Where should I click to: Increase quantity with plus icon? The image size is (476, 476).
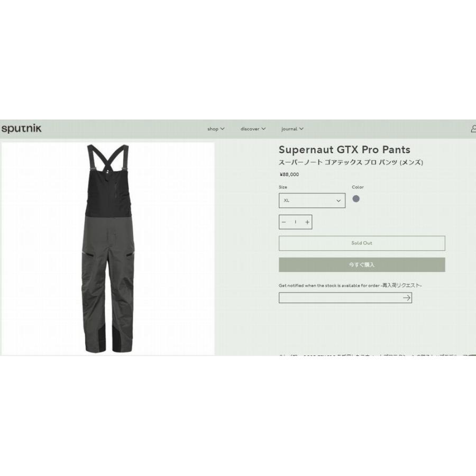[x=307, y=222]
